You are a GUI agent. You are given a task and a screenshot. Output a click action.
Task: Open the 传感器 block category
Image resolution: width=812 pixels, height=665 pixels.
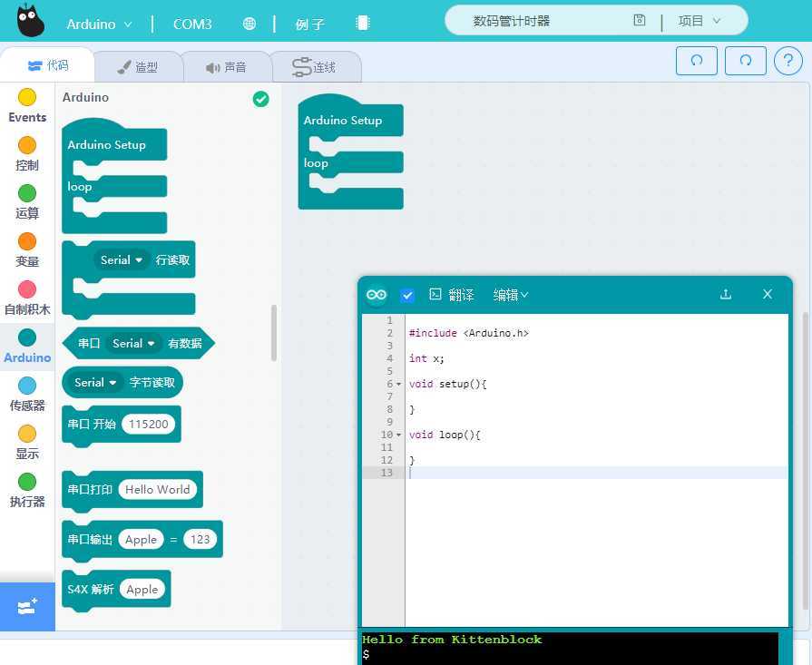(27, 395)
